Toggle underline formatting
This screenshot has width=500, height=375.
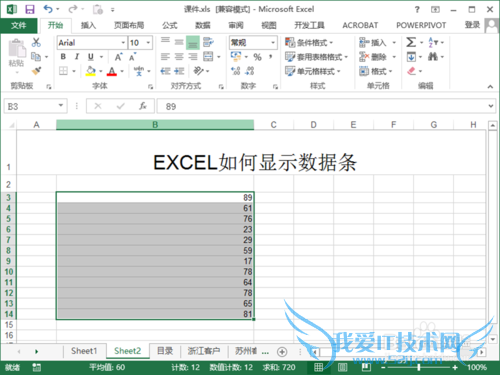coord(91,57)
